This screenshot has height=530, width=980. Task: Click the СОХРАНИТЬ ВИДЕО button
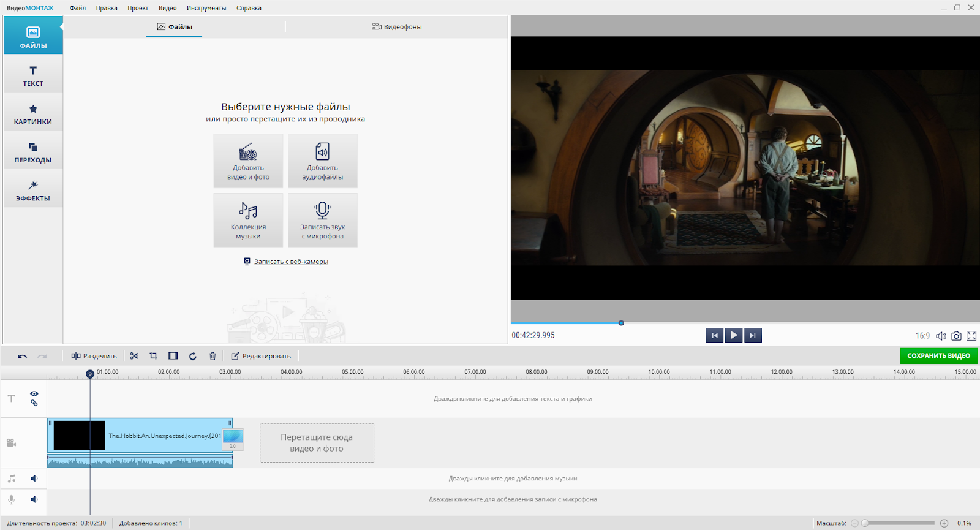click(938, 355)
